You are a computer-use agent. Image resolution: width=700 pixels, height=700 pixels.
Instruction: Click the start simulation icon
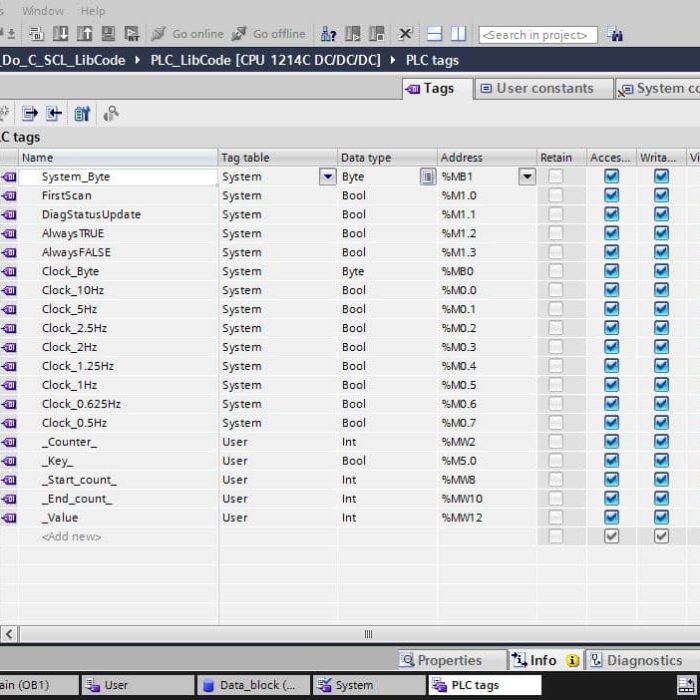pos(108,34)
